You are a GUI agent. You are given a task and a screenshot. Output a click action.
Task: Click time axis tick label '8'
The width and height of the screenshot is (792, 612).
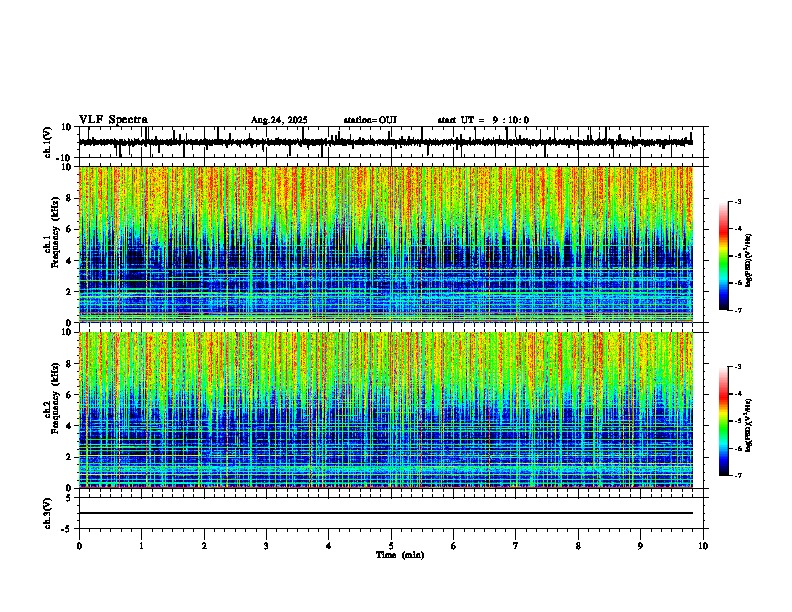tap(578, 546)
